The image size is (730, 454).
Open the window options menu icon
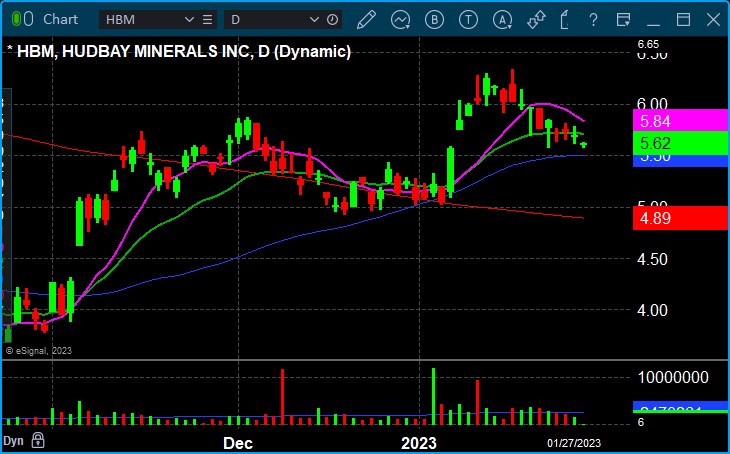[x=623, y=20]
